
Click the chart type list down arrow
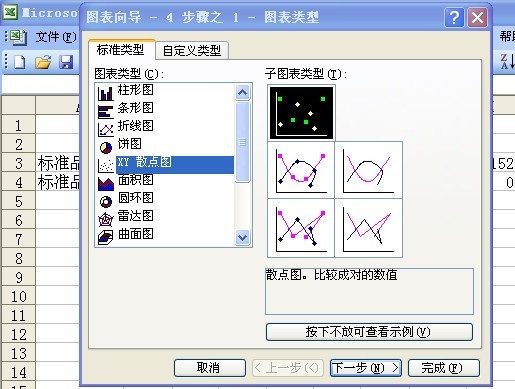click(x=242, y=237)
